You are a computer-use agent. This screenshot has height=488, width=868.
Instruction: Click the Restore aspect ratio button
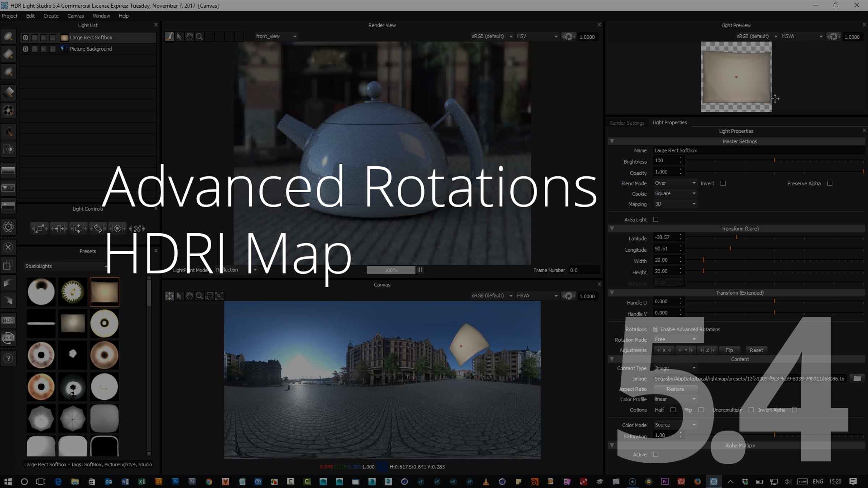click(x=675, y=389)
